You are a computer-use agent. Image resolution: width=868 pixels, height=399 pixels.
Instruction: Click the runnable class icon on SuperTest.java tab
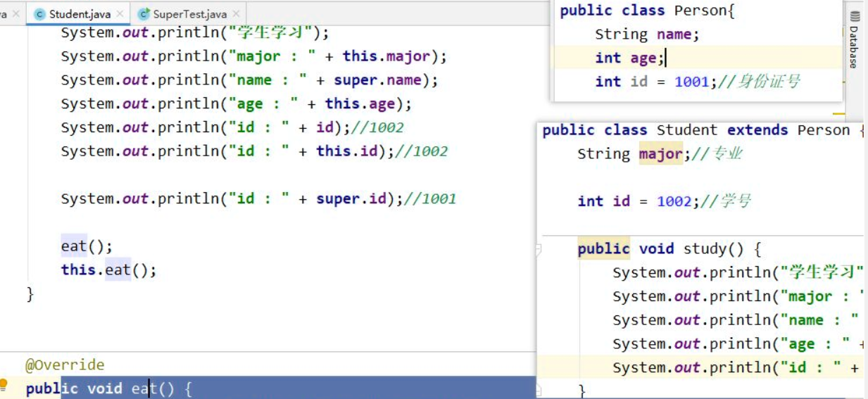coord(144,14)
